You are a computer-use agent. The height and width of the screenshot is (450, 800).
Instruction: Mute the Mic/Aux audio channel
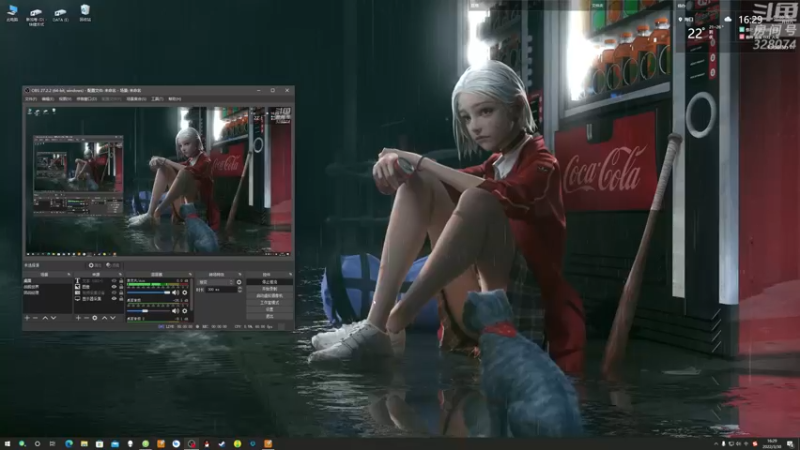click(x=175, y=293)
